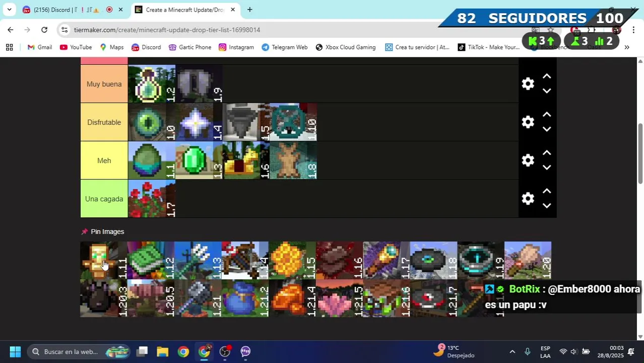644x363 pixels.
Task: Select the 1.8 rabbit hide image
Action: click(293, 160)
